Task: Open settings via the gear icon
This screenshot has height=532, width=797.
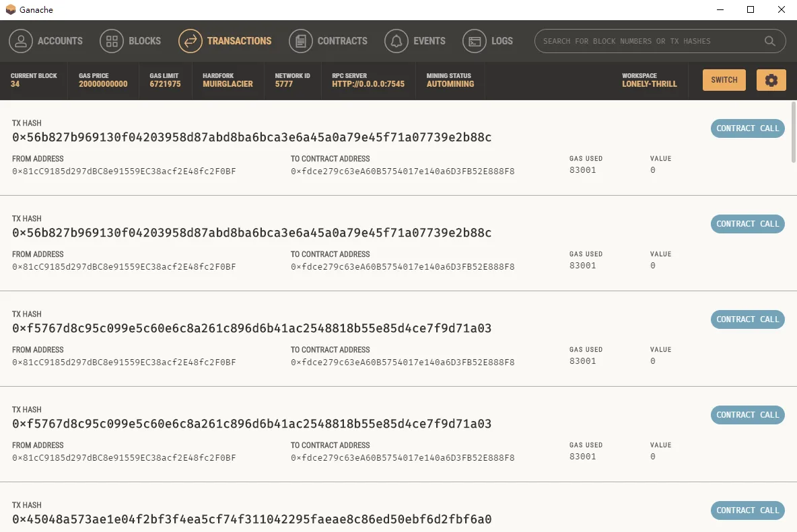Action: tap(771, 80)
